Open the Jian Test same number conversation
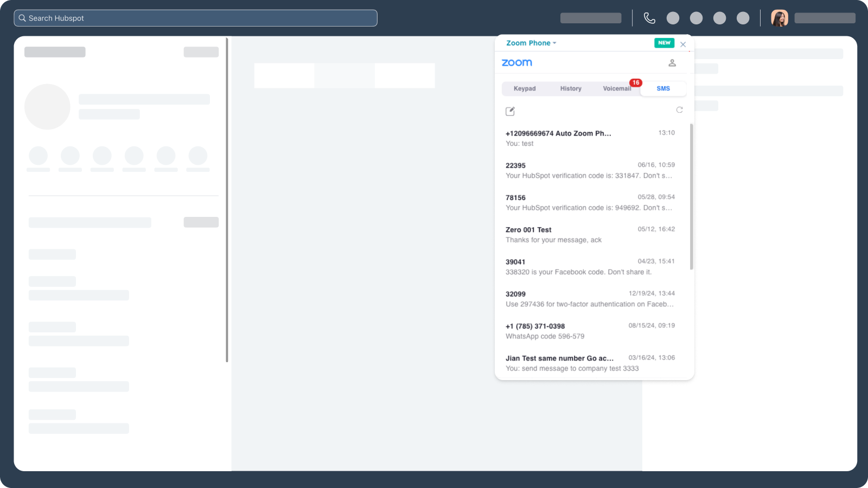Screen dimensions: 868x488 pyautogui.click(x=590, y=363)
